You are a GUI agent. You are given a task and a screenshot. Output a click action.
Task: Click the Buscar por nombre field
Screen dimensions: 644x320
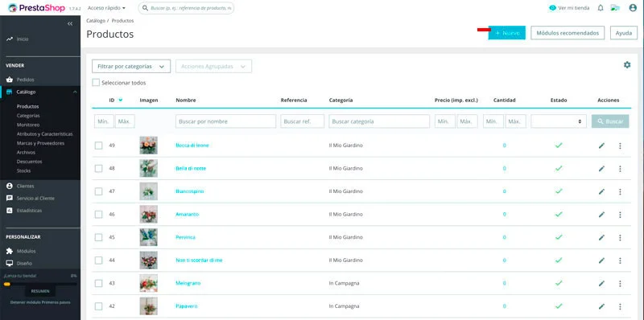click(x=226, y=121)
